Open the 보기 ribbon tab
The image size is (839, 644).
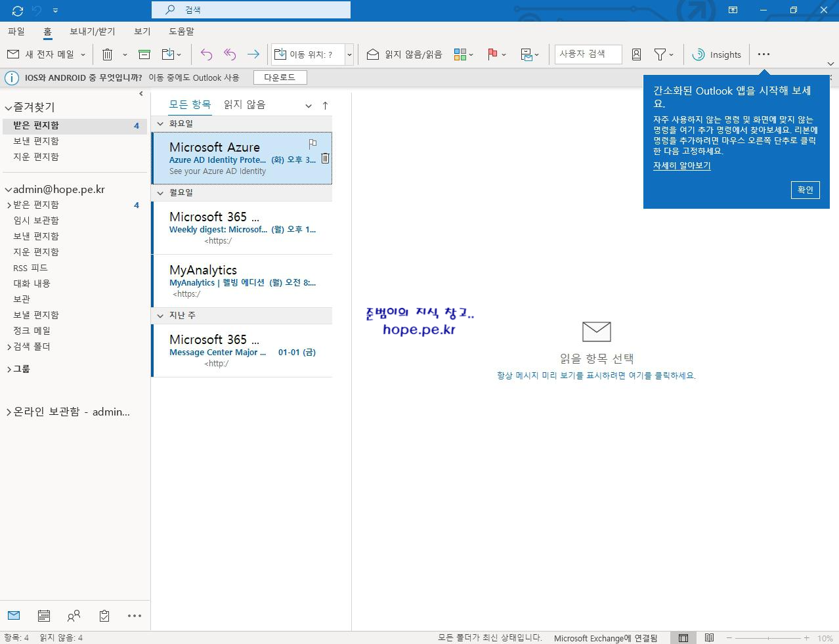[142, 32]
